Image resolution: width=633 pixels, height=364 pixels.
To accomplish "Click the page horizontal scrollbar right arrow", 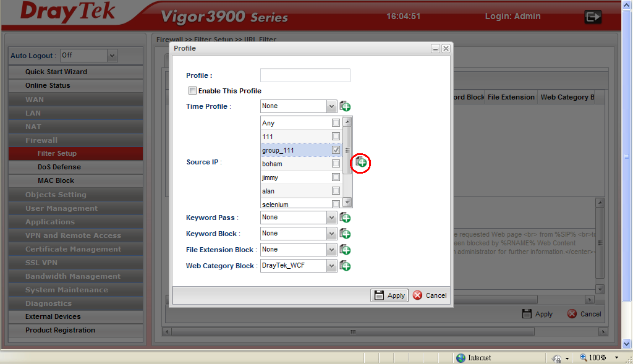I will pos(603,332).
